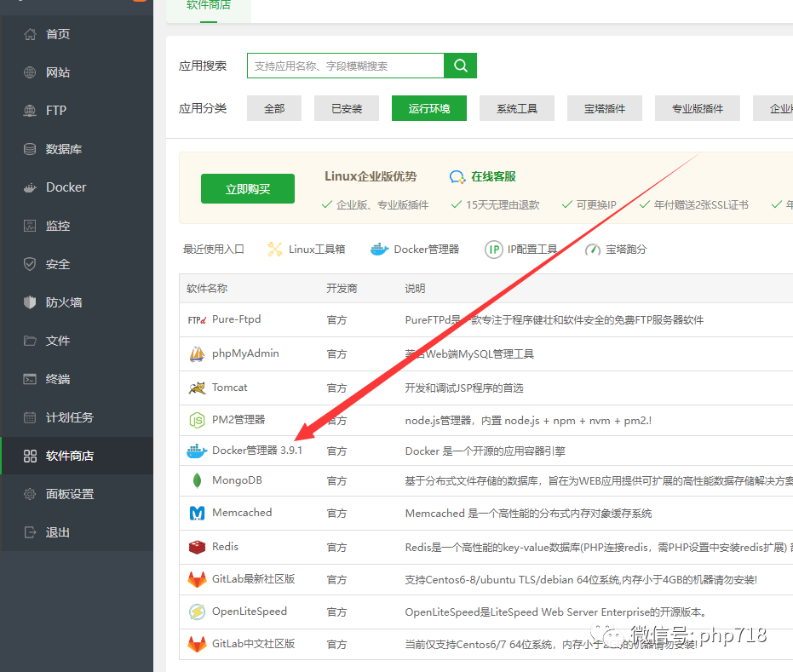Click the calendar icon beside 计划任务
The width and height of the screenshot is (793, 672).
(30, 417)
